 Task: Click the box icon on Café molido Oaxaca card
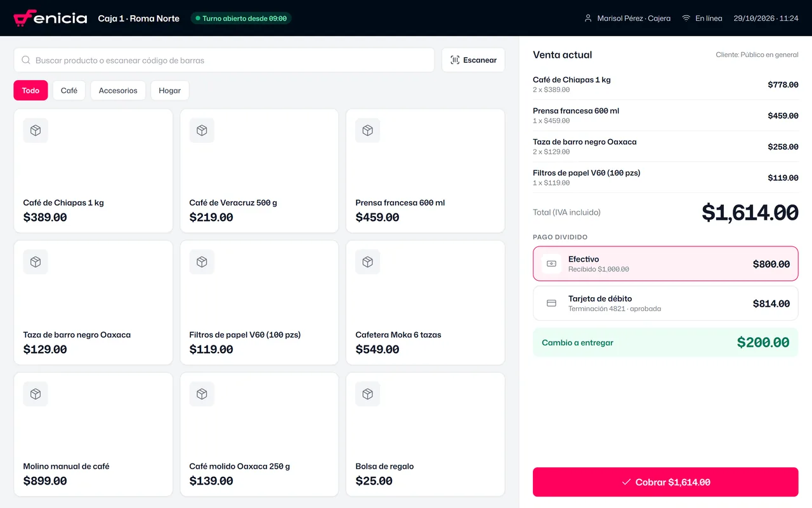202,394
